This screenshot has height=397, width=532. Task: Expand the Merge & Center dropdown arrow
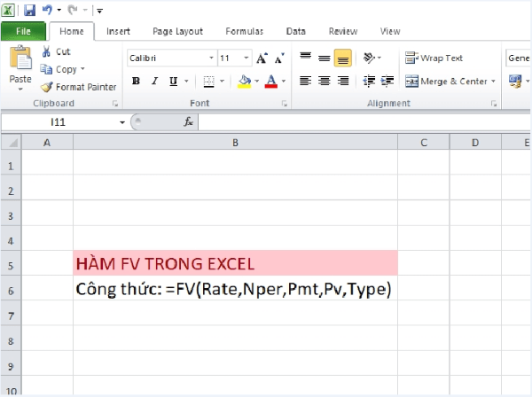tap(493, 82)
